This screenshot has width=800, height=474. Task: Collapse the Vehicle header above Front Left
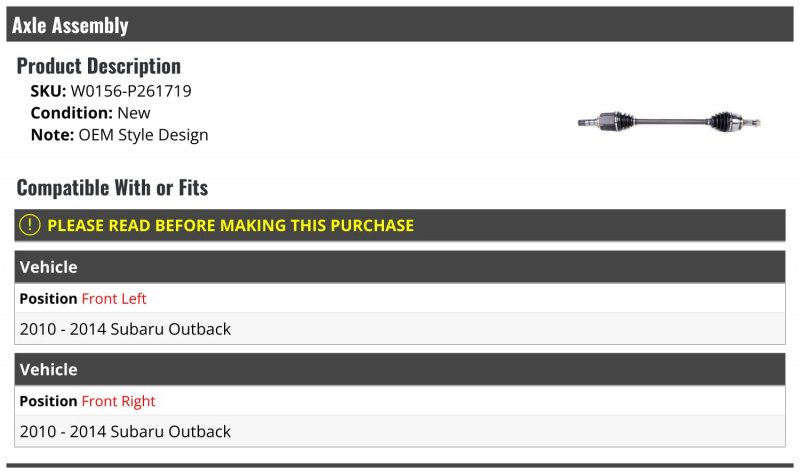tap(400, 267)
